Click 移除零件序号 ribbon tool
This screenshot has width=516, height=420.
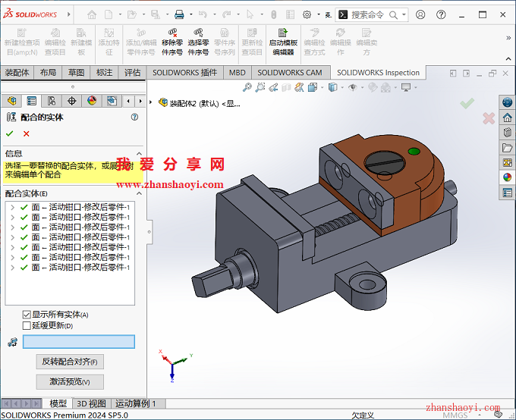172,42
